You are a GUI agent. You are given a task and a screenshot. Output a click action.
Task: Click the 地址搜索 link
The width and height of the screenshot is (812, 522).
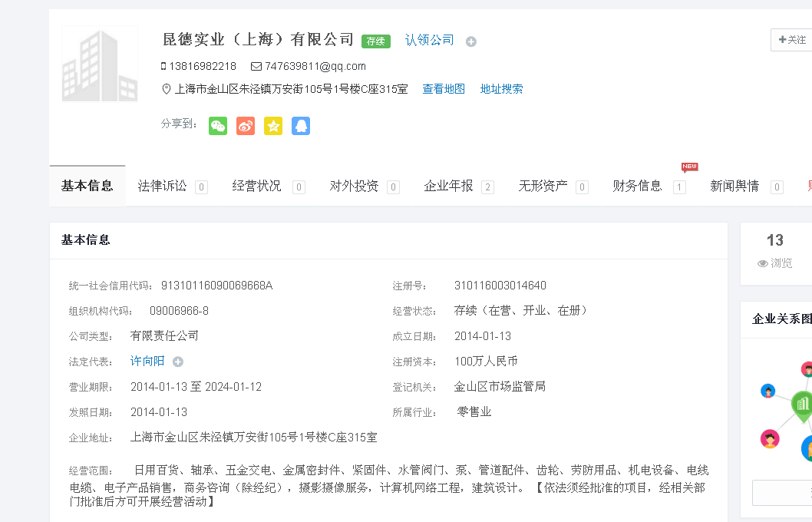tap(501, 89)
